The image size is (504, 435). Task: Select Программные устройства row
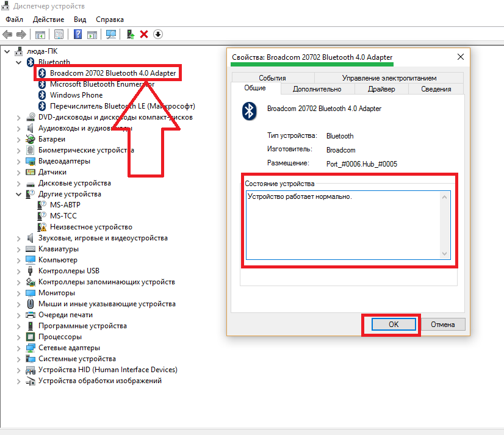(x=82, y=326)
